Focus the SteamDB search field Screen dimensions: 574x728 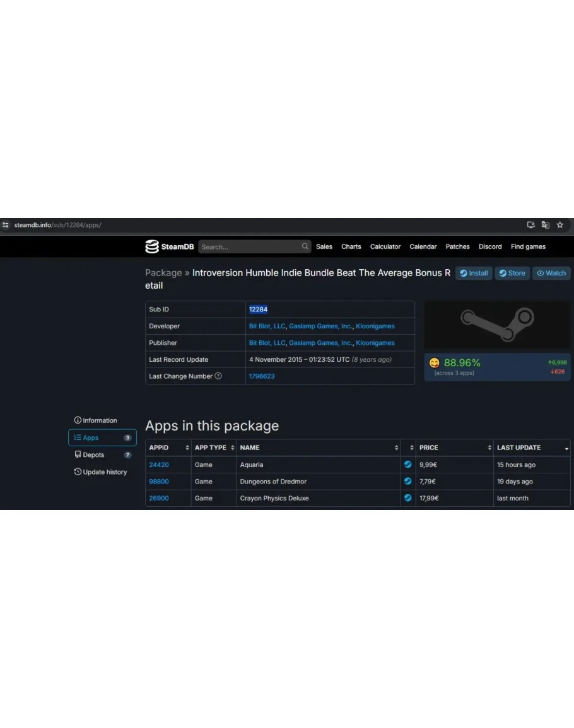click(x=249, y=246)
